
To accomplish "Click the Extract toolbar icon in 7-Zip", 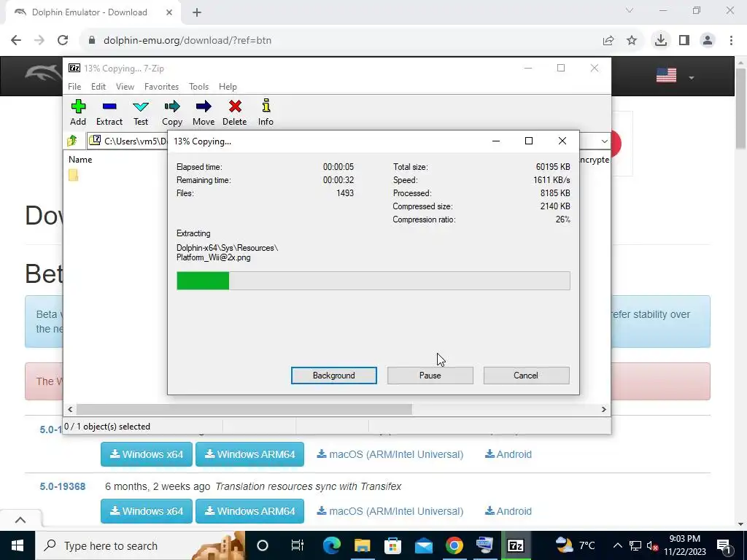I will pyautogui.click(x=109, y=112).
